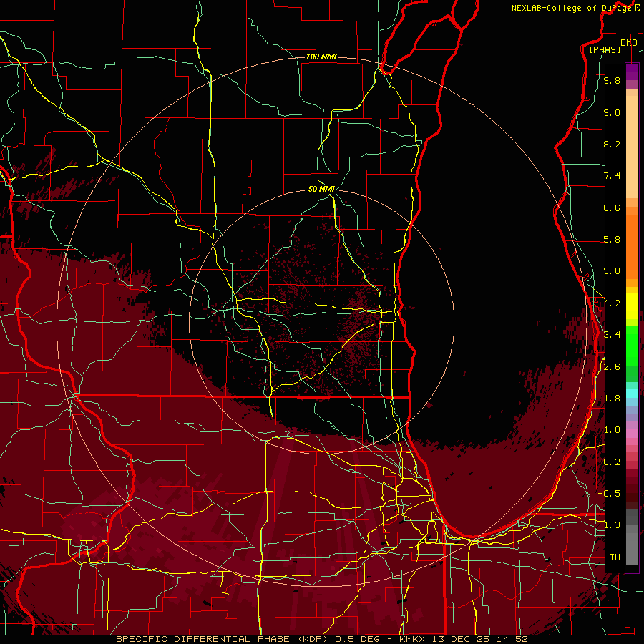644x644 pixels.
Task: Pick the bright yellow band on the color bar
Action: (632, 306)
